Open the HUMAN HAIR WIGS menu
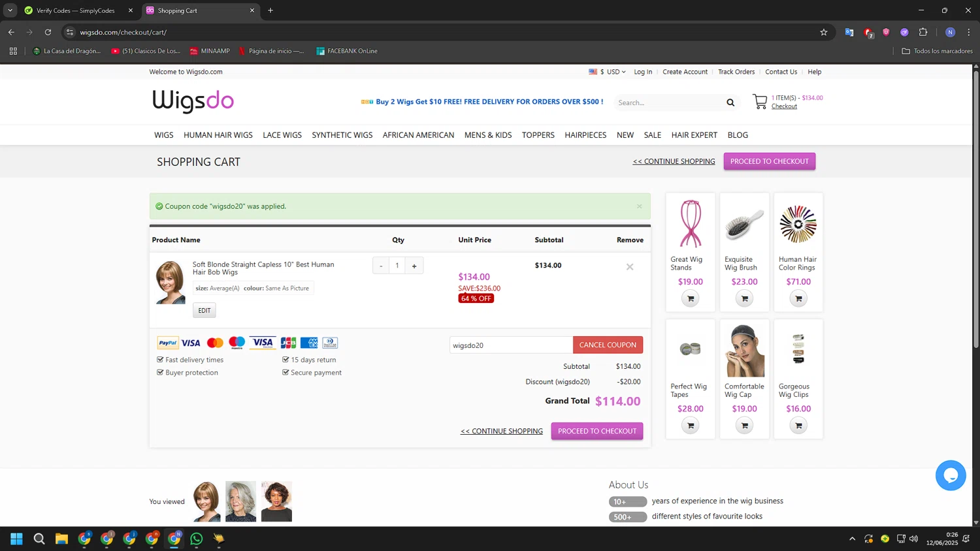This screenshot has height=551, width=980. pyautogui.click(x=218, y=135)
